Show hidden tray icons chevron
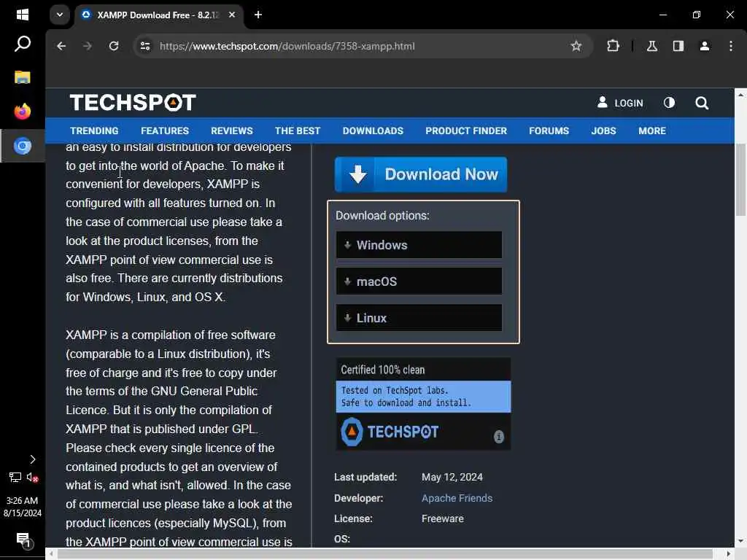 [32, 459]
